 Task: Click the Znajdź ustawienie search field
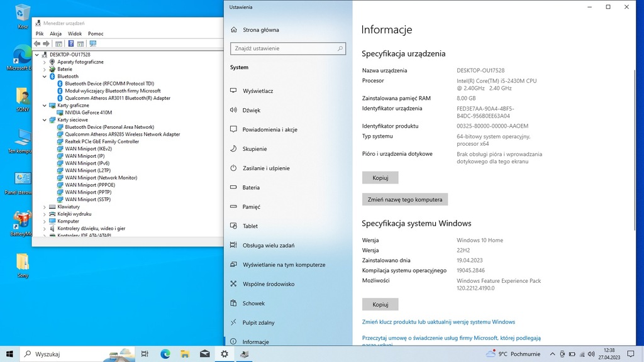click(288, 48)
